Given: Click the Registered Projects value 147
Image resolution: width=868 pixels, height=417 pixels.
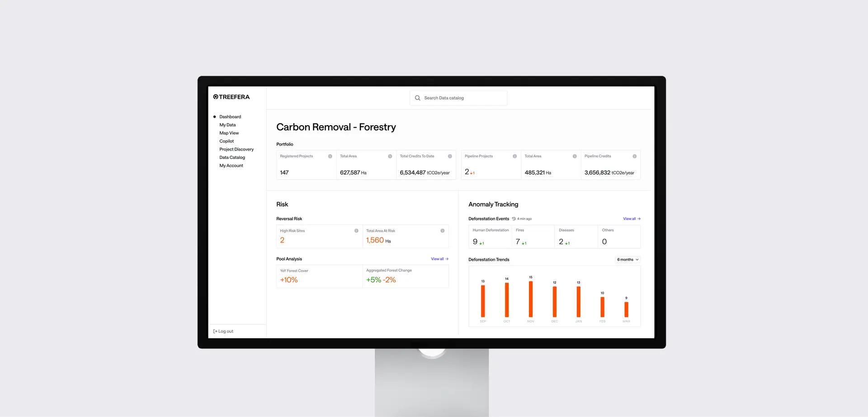Looking at the screenshot, I should (x=284, y=173).
